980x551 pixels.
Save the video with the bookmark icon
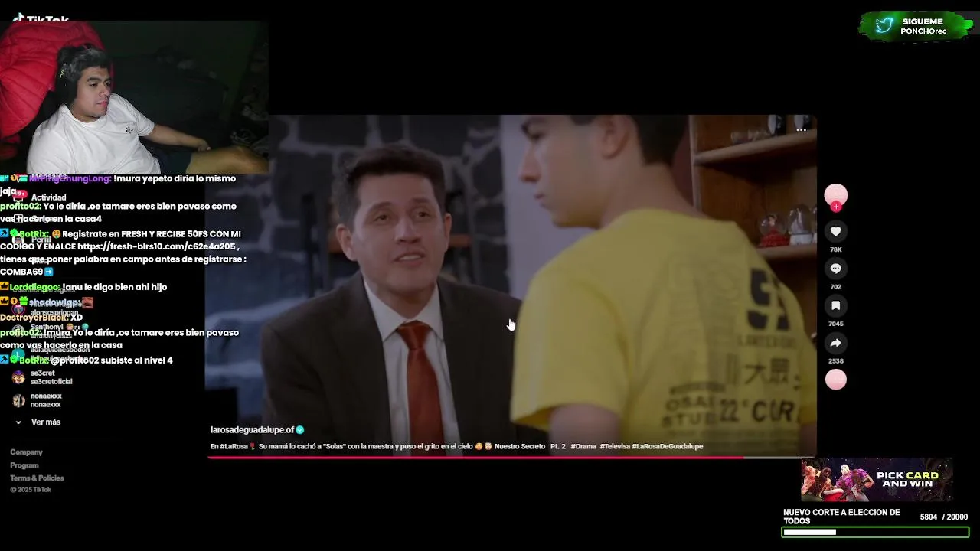click(835, 305)
